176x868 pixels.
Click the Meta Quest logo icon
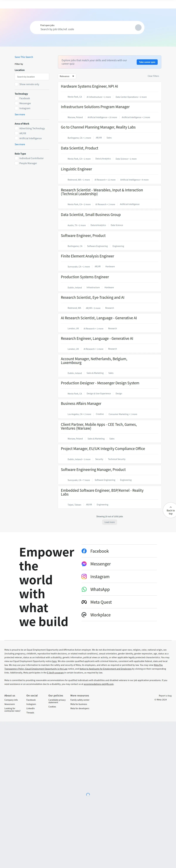pos(84,602)
